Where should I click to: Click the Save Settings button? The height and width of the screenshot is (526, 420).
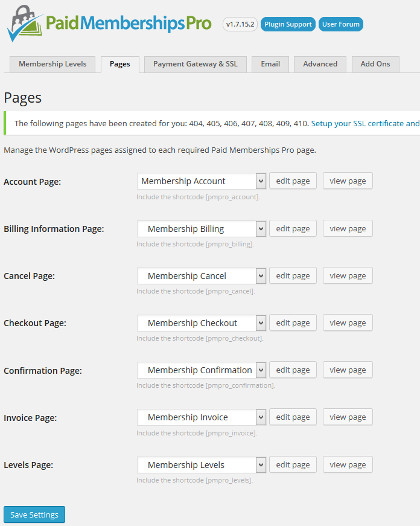pos(34,515)
